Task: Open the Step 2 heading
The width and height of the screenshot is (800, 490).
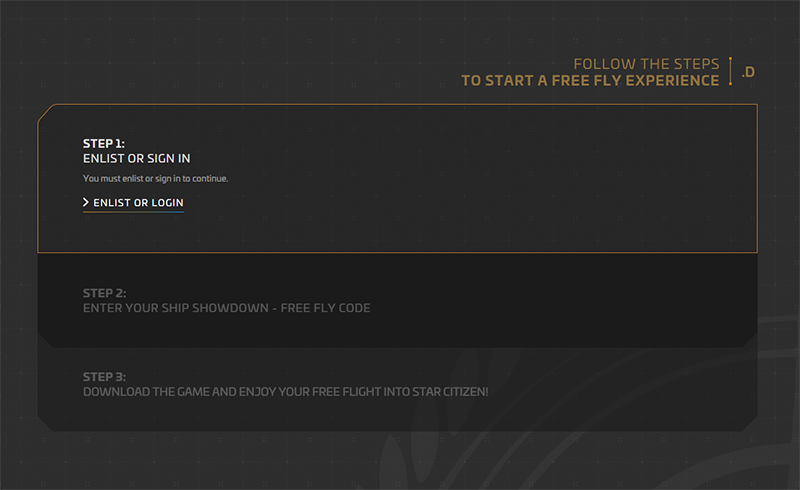Action: [104, 293]
